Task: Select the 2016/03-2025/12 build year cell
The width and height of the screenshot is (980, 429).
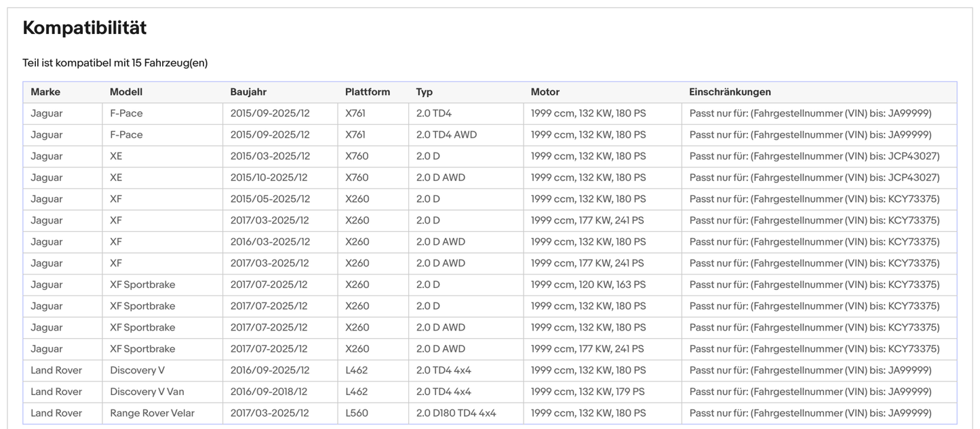Action: click(x=269, y=242)
